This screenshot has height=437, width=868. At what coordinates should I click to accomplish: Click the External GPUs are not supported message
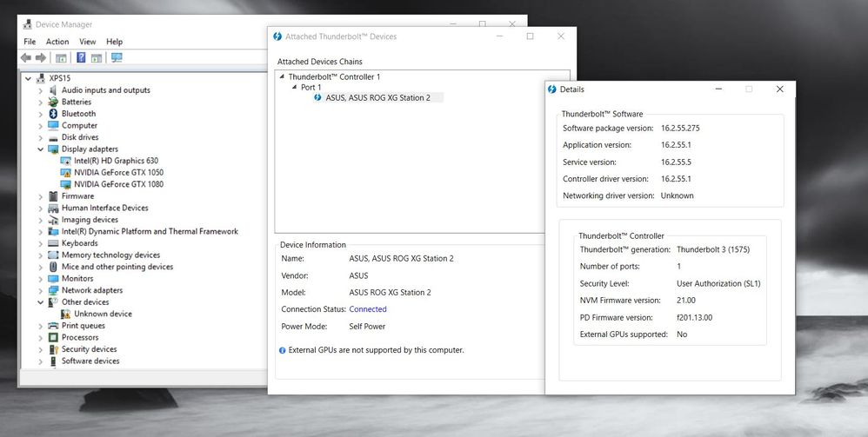(376, 350)
